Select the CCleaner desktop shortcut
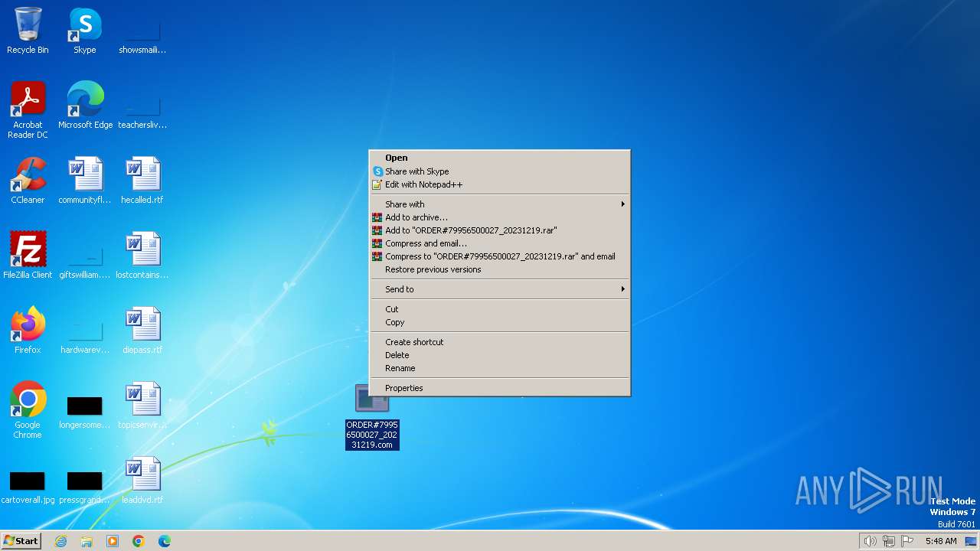980x551 pixels. (28, 181)
